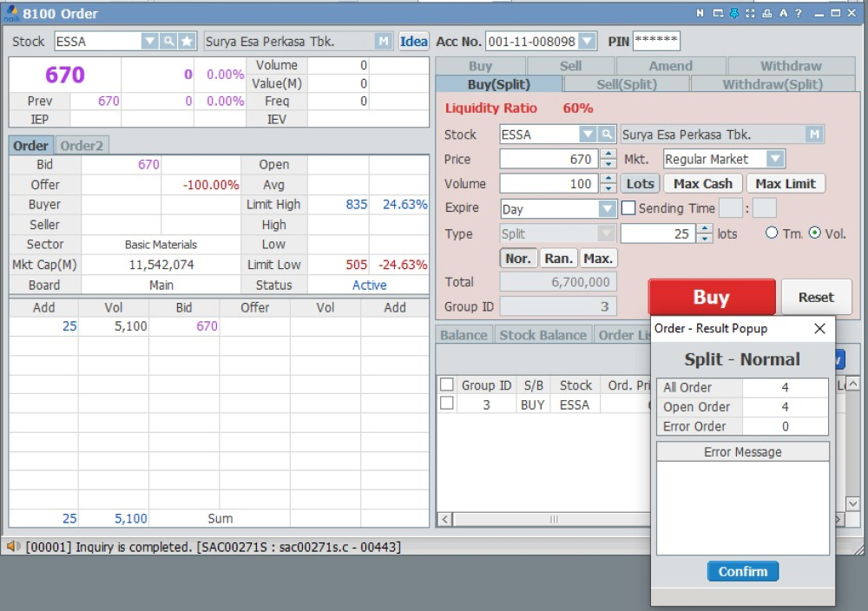This screenshot has width=868, height=611.
Task: Click the favorites star icon beside stock field
Action: coord(187,42)
